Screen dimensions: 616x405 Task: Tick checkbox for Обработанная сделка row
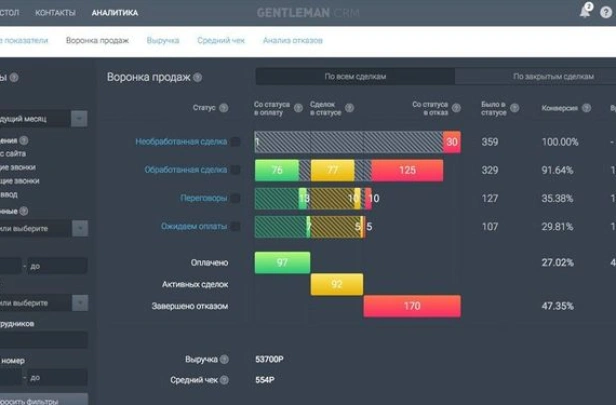tap(236, 171)
